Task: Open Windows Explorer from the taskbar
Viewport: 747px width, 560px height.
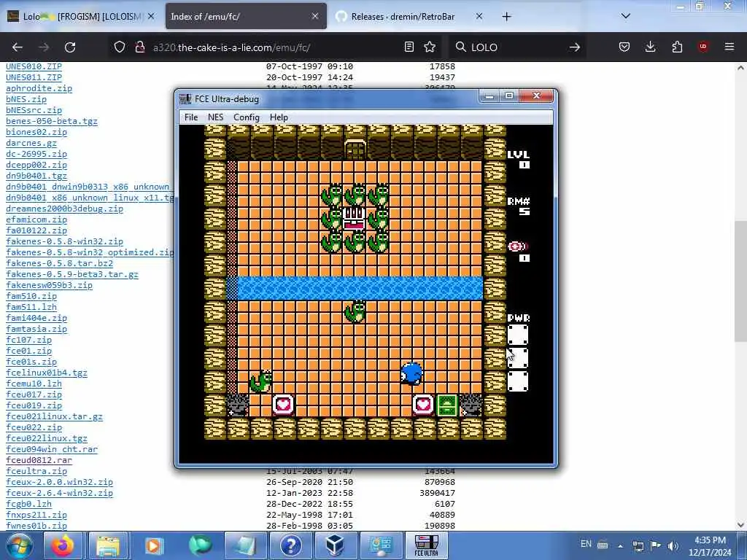Action: [x=108, y=545]
